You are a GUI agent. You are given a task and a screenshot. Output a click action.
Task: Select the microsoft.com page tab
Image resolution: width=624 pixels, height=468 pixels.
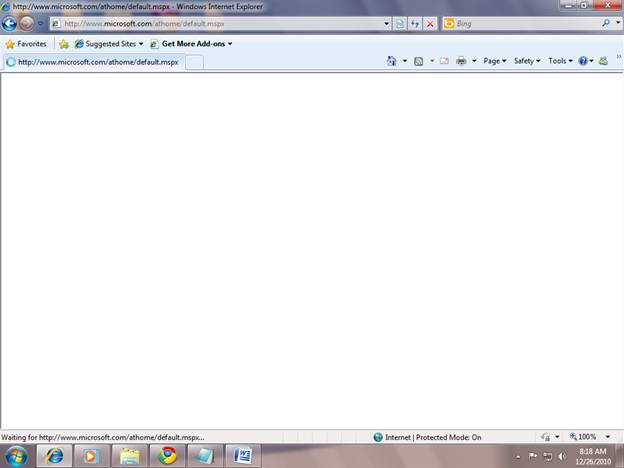pyautogui.click(x=93, y=62)
